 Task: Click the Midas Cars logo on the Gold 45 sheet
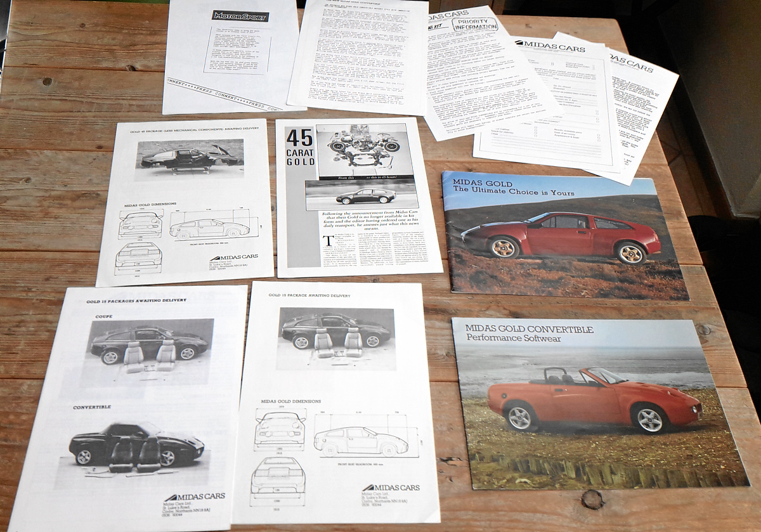pyautogui.click(x=233, y=257)
